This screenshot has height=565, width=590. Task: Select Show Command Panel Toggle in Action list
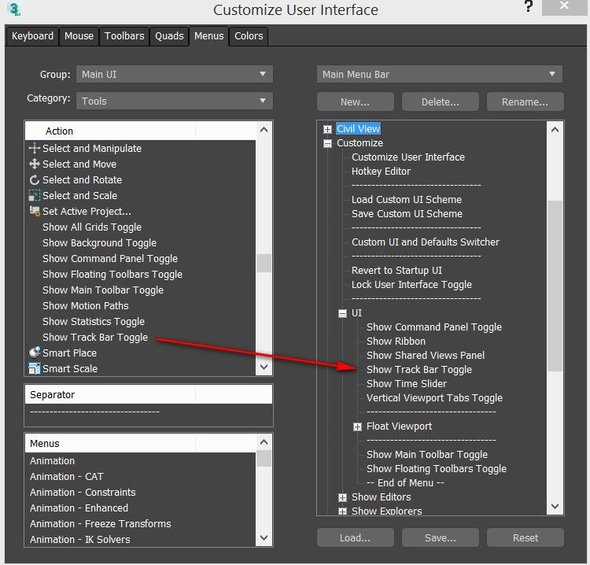click(110, 259)
